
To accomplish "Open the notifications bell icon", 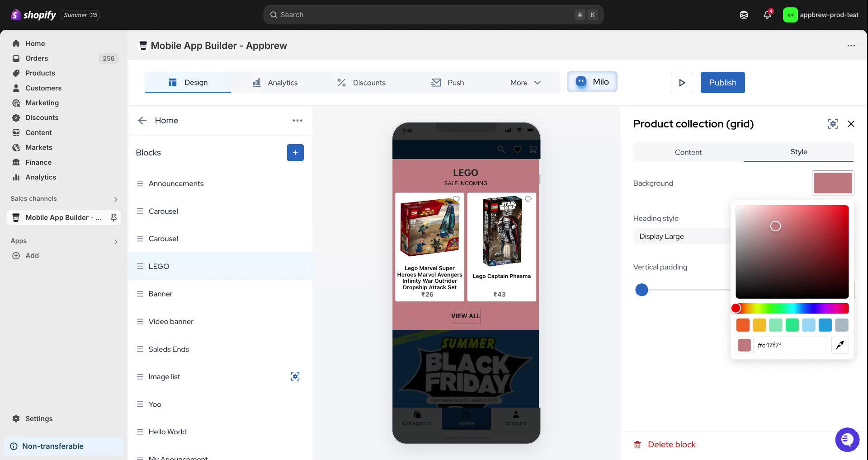I will [x=767, y=15].
